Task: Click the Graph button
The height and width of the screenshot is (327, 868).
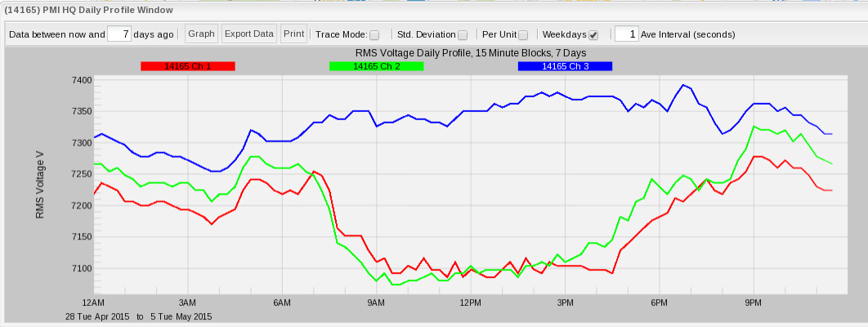Action: coord(201,34)
